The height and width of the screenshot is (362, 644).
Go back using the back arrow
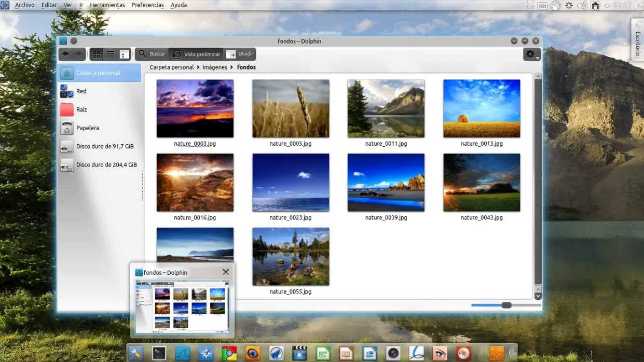[x=65, y=54]
